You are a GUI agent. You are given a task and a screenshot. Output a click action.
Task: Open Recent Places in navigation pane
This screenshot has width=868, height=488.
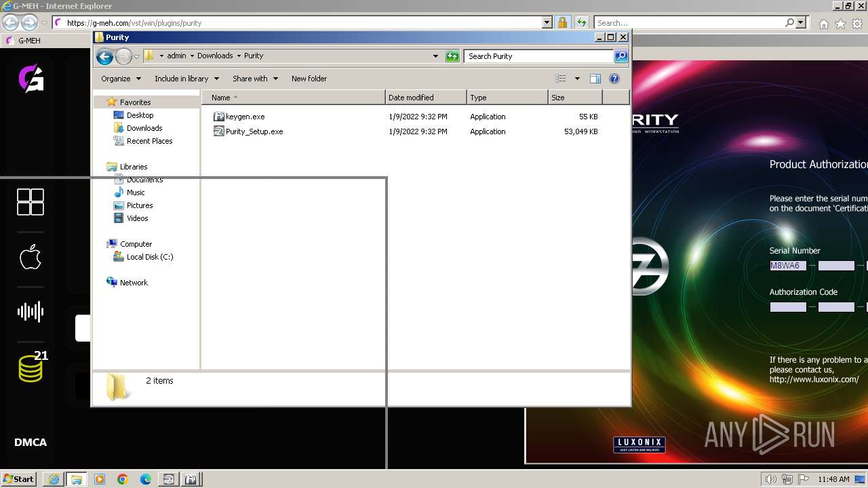tap(149, 141)
